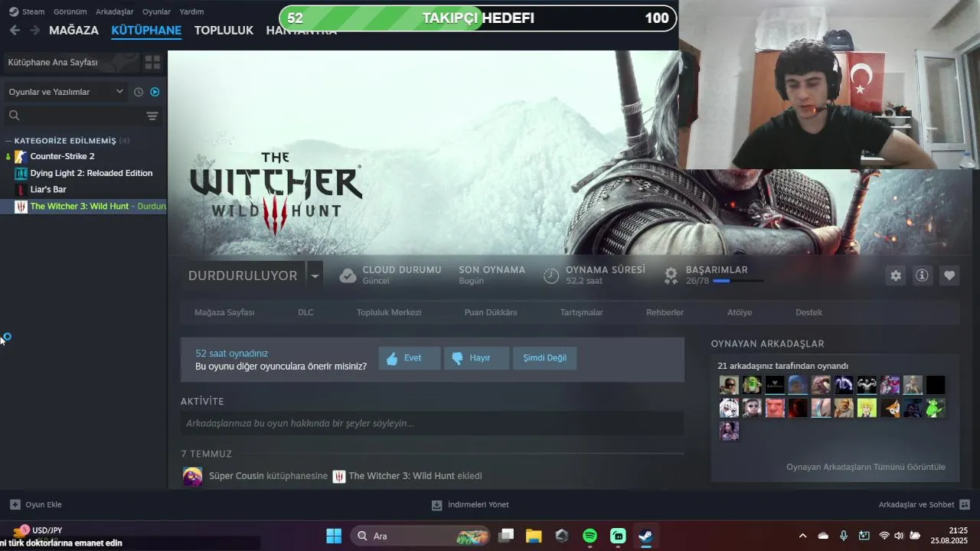Open game settings gear icon
Viewport: 980px width, 551px height.
click(x=896, y=275)
